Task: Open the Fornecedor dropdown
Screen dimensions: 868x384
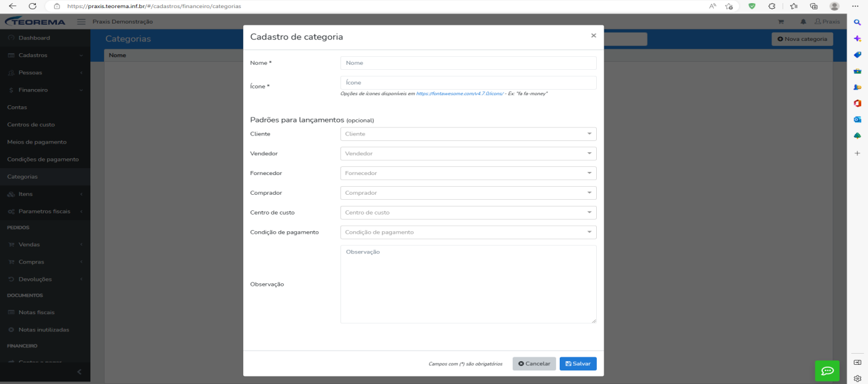Action: point(468,173)
